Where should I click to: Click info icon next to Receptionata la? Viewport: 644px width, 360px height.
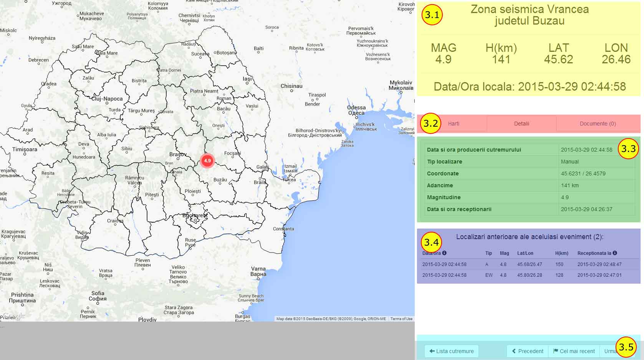point(615,253)
